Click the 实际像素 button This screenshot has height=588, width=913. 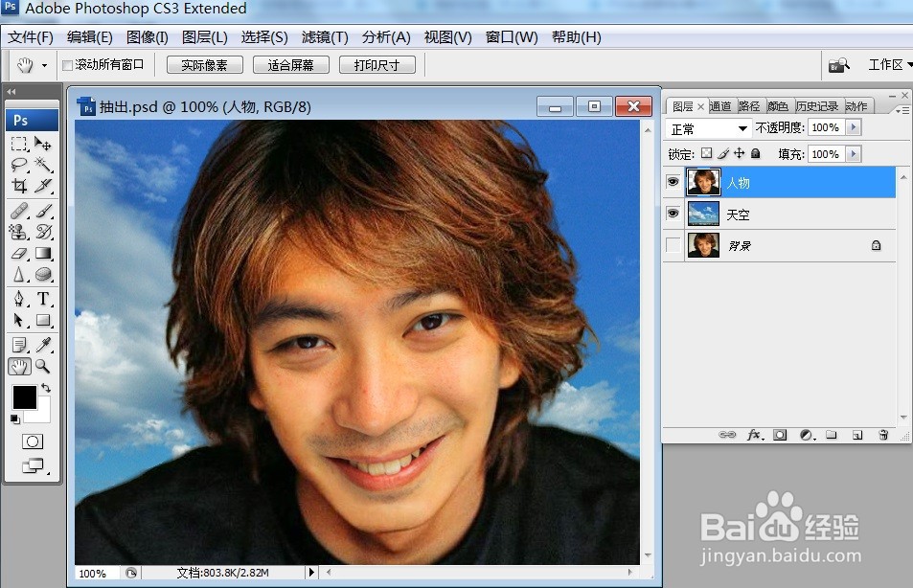point(204,64)
